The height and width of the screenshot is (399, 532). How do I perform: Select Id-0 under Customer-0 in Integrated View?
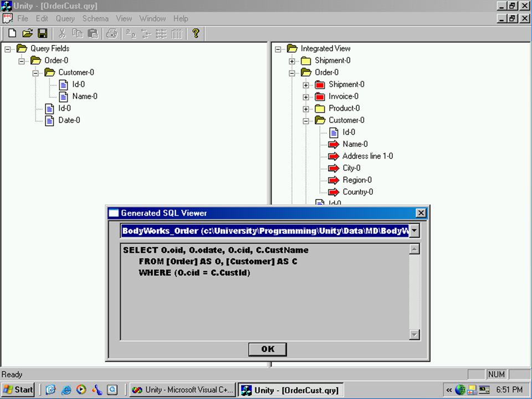[x=349, y=132]
